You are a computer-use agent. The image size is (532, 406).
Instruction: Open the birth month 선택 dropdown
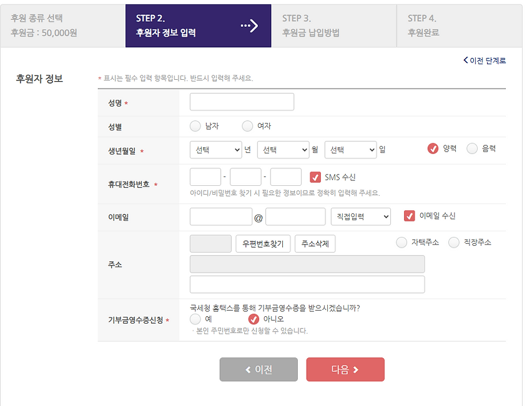point(283,149)
